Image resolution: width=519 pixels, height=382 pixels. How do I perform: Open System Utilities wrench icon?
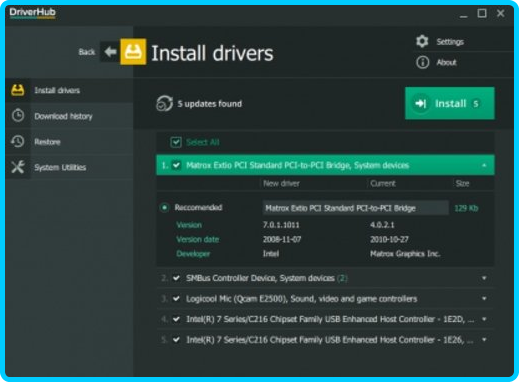pos(18,167)
